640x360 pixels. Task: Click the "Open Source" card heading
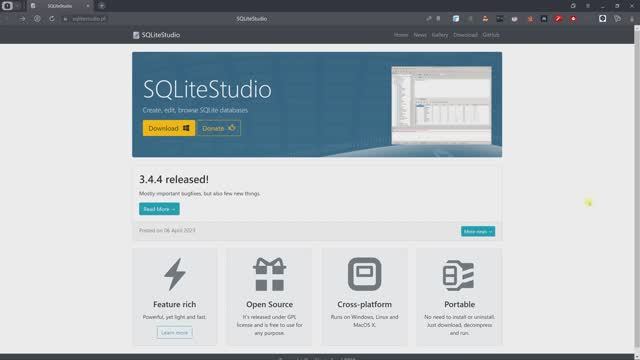point(269,304)
